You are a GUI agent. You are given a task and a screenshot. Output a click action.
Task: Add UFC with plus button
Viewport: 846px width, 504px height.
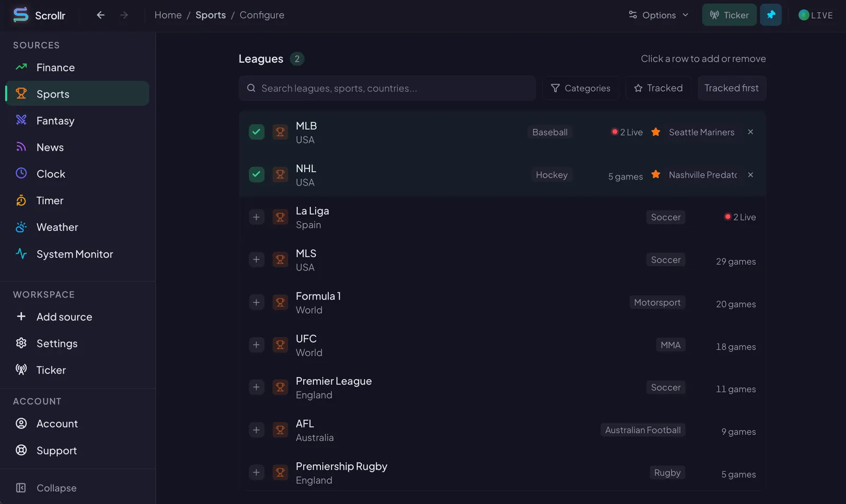[x=256, y=344]
